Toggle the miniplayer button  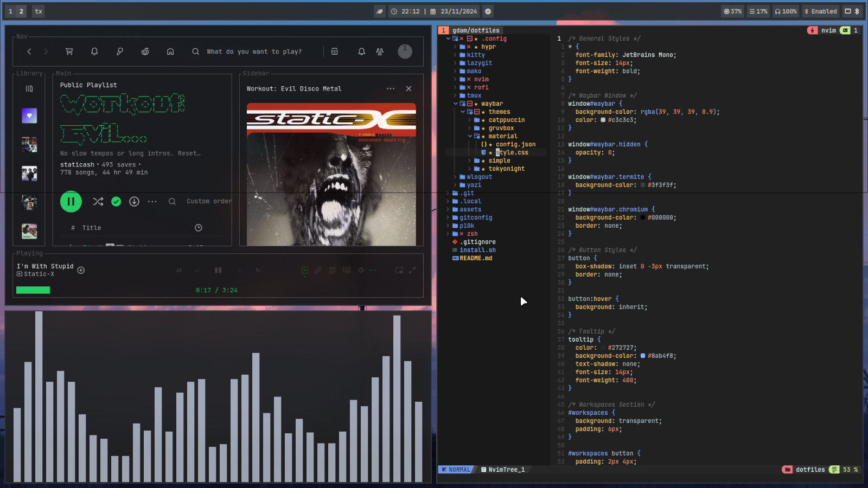click(x=399, y=270)
